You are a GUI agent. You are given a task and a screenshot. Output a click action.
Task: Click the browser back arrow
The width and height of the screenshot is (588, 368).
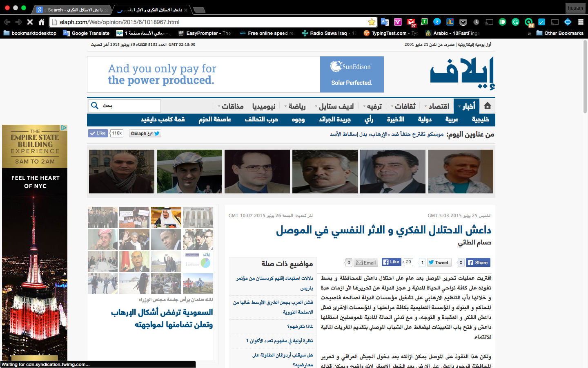pyautogui.click(x=7, y=22)
